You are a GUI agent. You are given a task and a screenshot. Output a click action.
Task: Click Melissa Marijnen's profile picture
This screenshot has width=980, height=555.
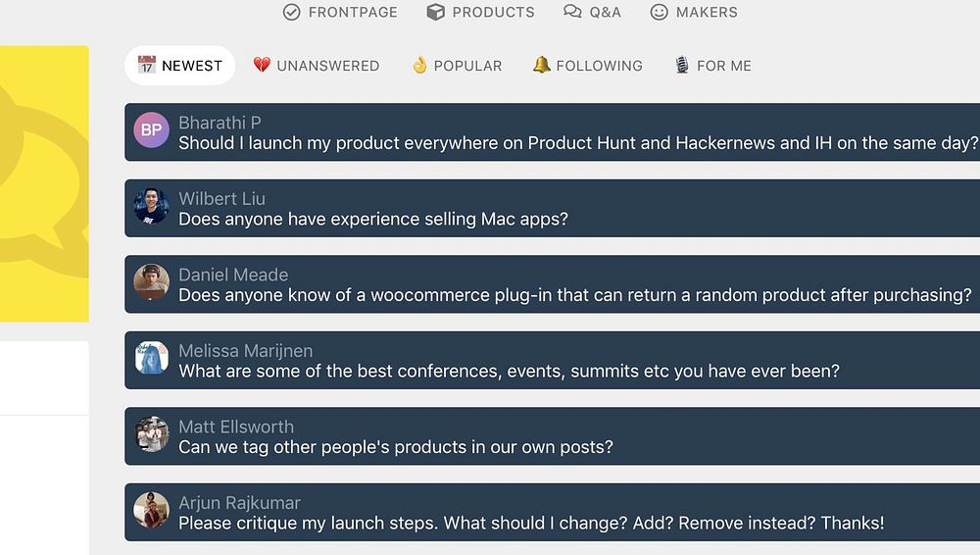[152, 359]
